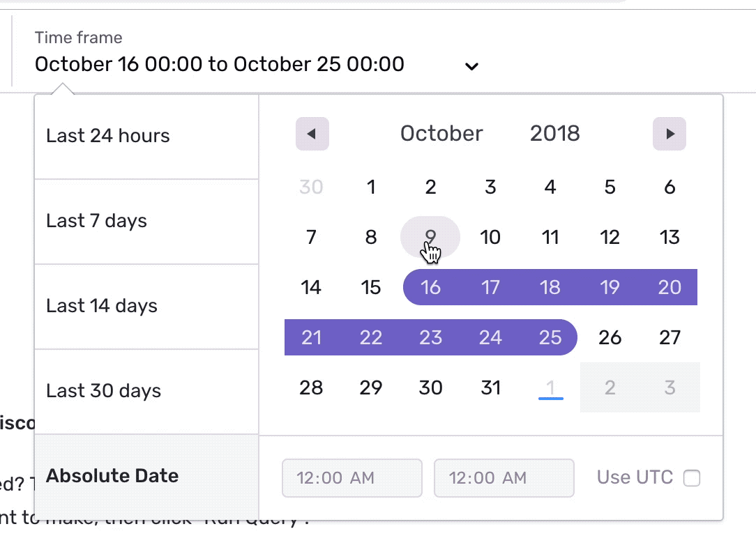Select Last 24 hours option
Viewport: 756px width, 538px height.
pyautogui.click(x=146, y=137)
